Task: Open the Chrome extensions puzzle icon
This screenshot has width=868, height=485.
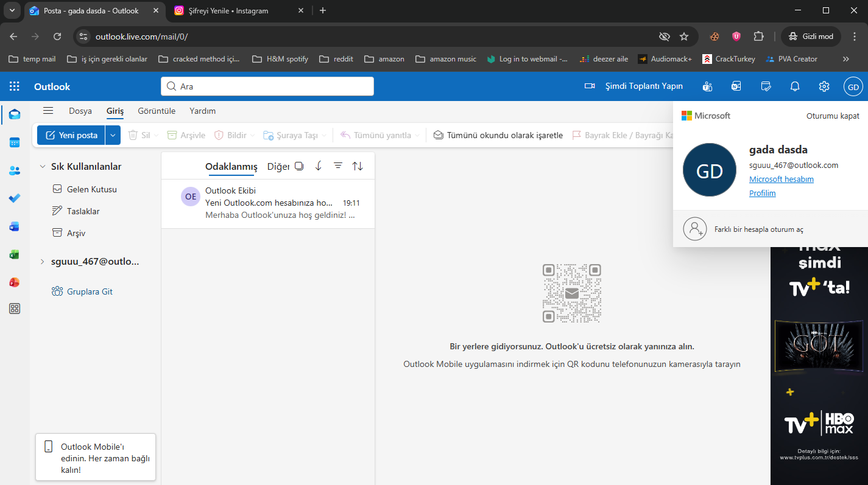Action: (758, 37)
